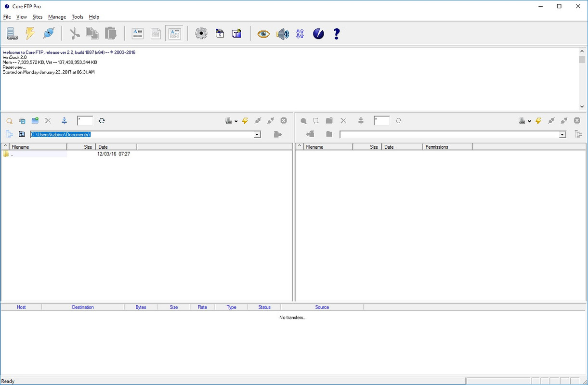588x385 pixels.
Task: Open the Help menu
Action: pyautogui.click(x=94, y=17)
